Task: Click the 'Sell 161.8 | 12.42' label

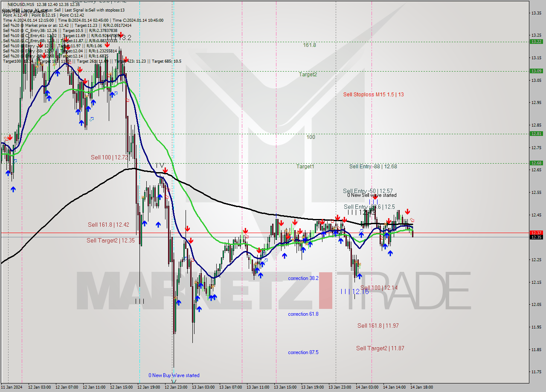Action: (108, 225)
